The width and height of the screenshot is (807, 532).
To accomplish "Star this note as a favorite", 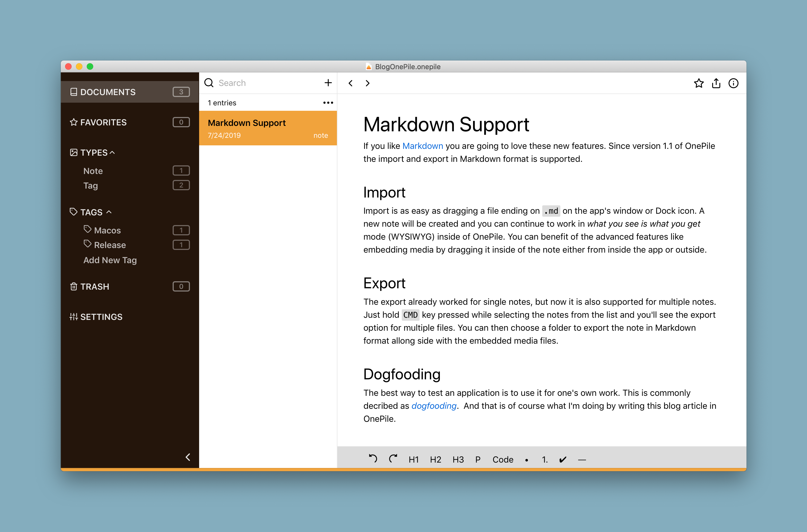I will [x=698, y=83].
